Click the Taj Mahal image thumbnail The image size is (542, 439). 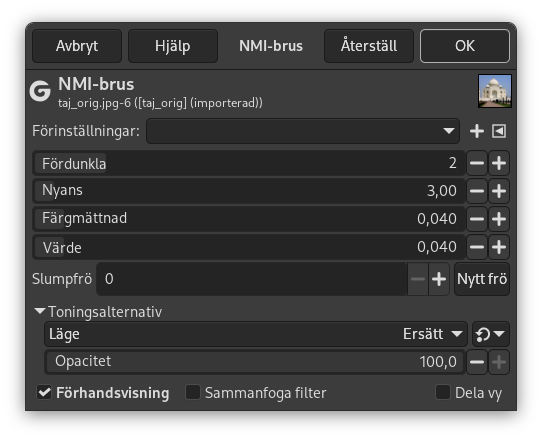(x=495, y=91)
